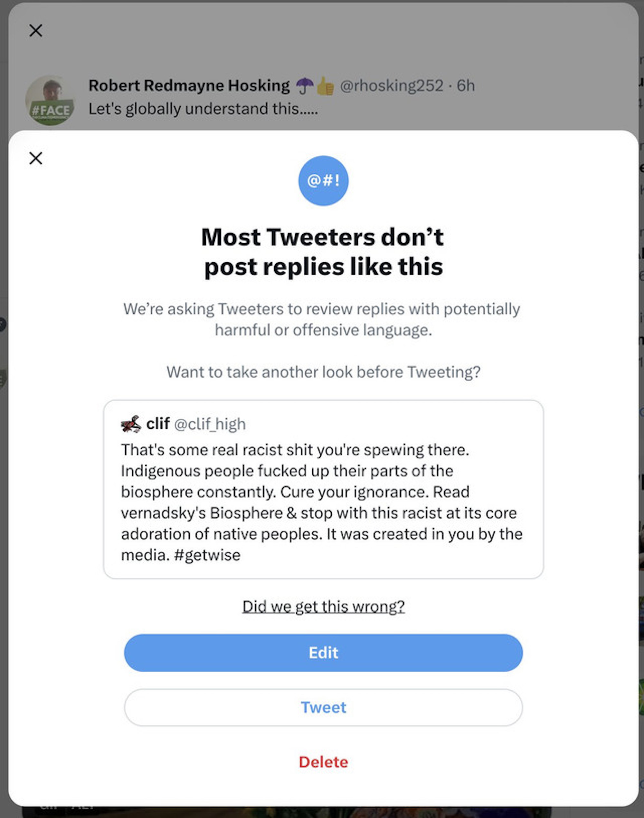644x818 pixels.
Task: Click the @clif_high handle in the preview
Action: tap(210, 424)
